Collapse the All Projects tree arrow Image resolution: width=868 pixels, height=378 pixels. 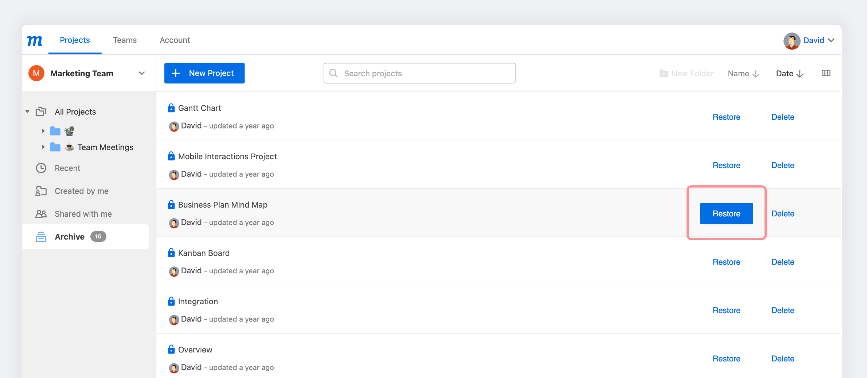[27, 112]
